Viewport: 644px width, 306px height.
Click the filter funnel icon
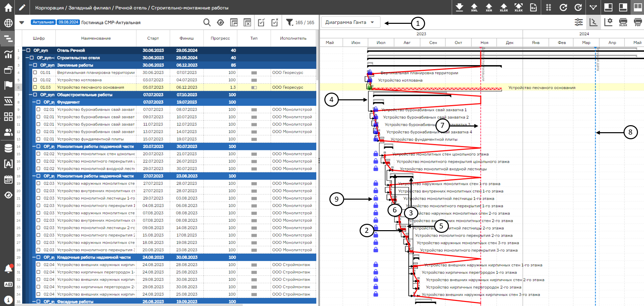point(289,22)
